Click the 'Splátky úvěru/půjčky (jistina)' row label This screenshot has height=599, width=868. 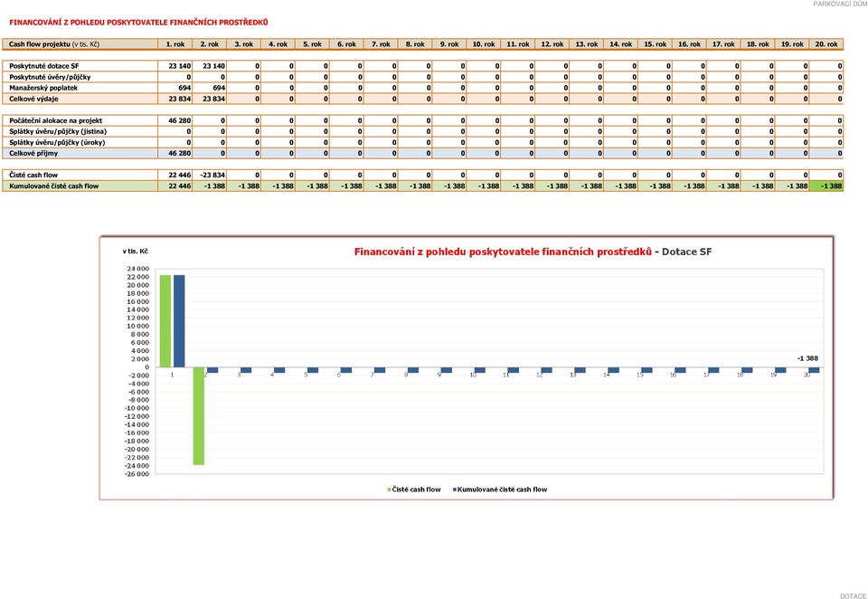58,131
